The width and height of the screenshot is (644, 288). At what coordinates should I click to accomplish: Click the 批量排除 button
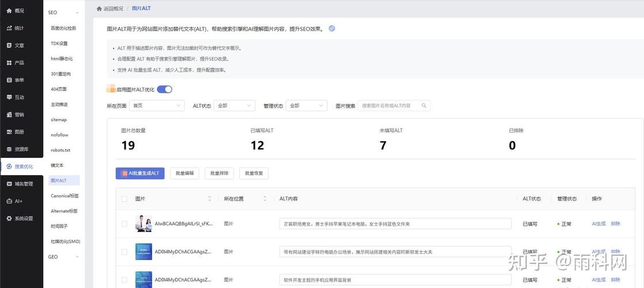(x=219, y=173)
